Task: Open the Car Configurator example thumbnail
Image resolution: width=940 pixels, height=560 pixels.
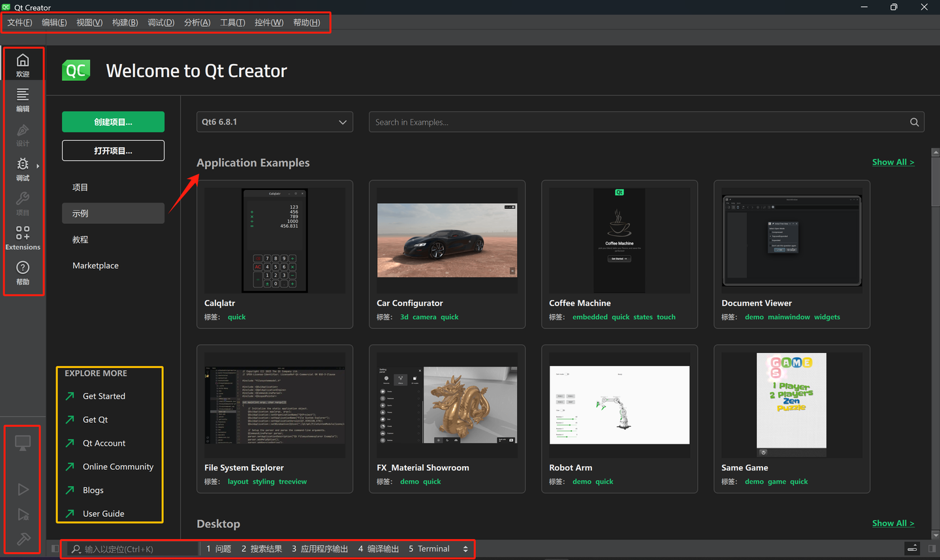Action: [447, 240]
